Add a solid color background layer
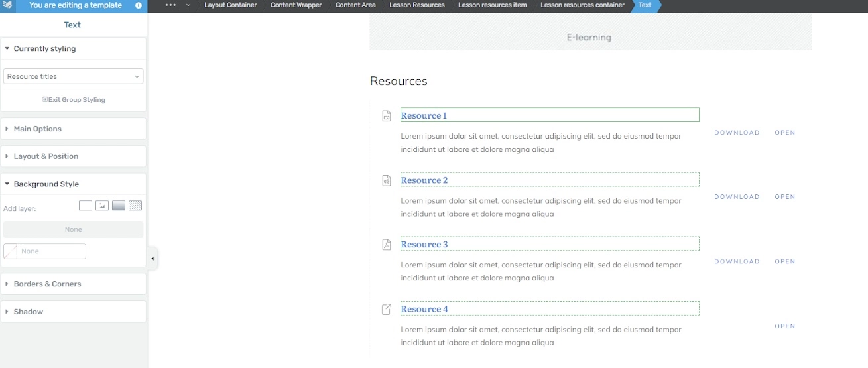Image resolution: width=868 pixels, height=368 pixels. point(86,206)
